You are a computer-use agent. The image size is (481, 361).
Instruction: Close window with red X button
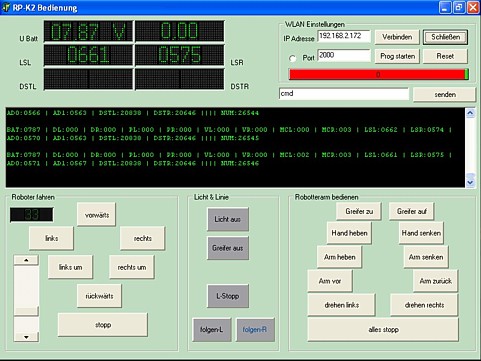coord(473,7)
